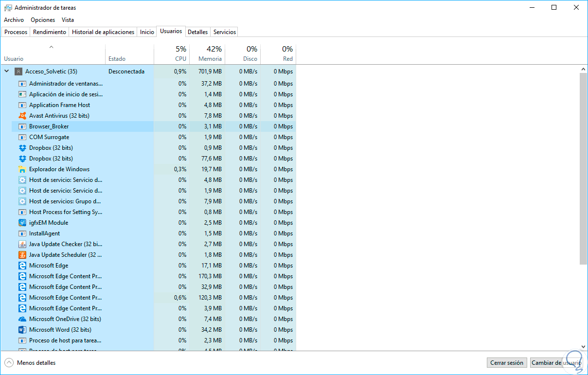
Task: Select the Application Frame Host row text
Action: coord(60,105)
